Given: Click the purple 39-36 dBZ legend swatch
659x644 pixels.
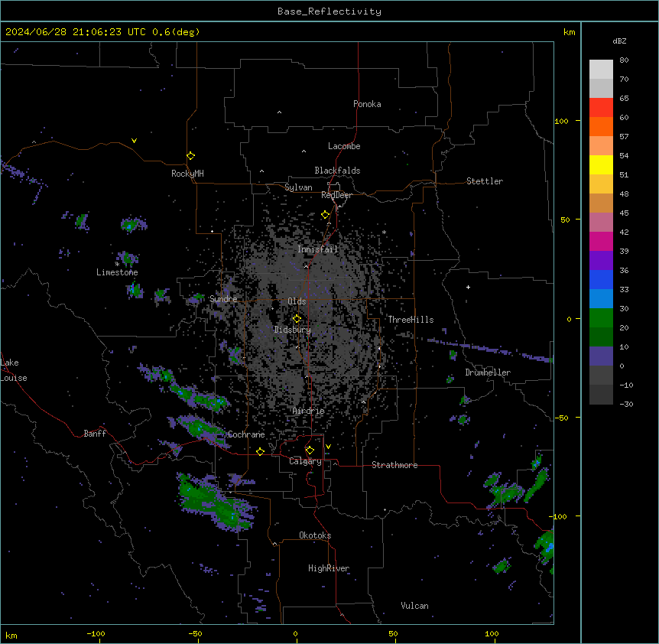Looking at the screenshot, I should point(601,261).
